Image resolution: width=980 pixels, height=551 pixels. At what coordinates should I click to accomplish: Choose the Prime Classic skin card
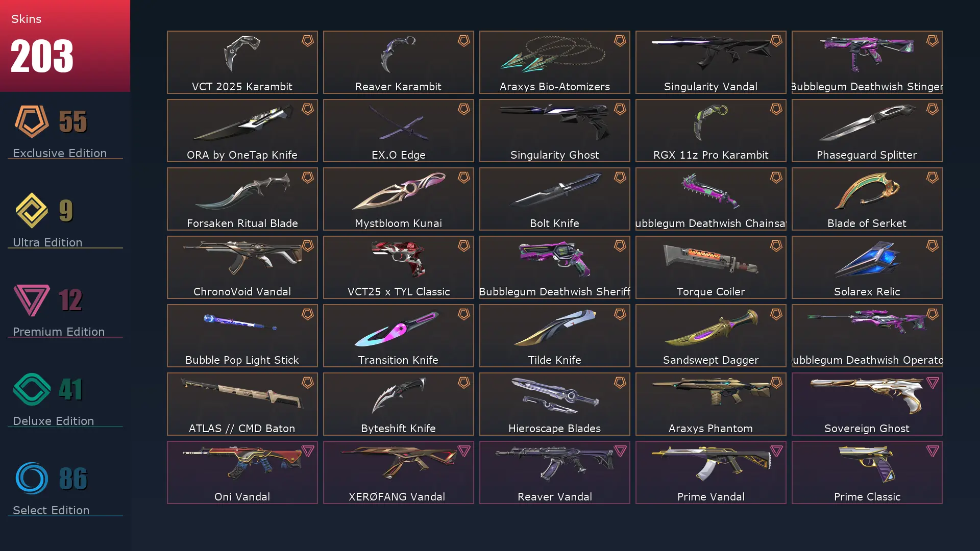pyautogui.click(x=867, y=472)
